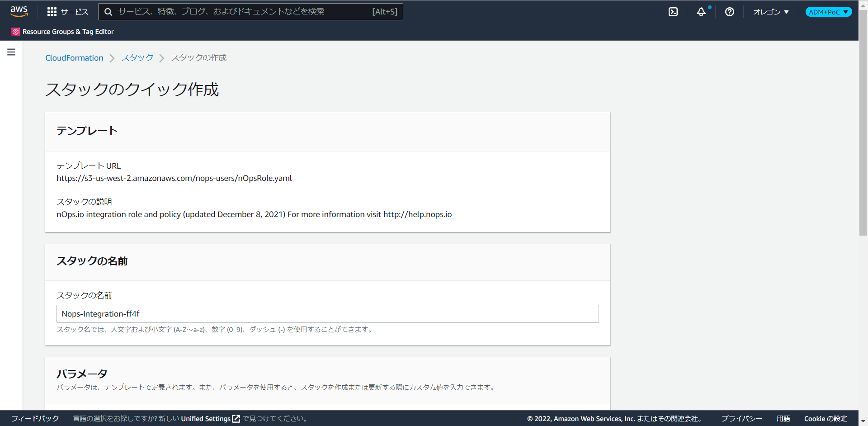Click the パラメータ section heading
This screenshot has width=868, height=426.
coord(82,374)
